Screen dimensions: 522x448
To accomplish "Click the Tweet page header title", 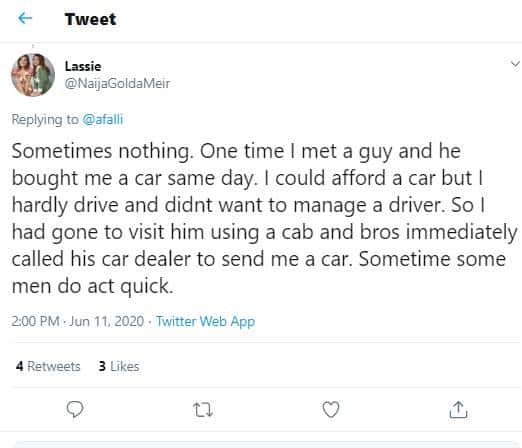I will pos(90,19).
